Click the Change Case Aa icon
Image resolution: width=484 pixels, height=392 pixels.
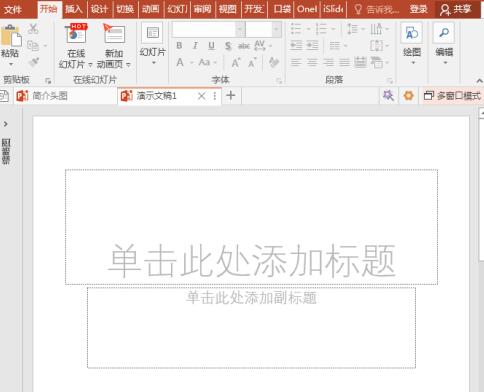(x=204, y=62)
